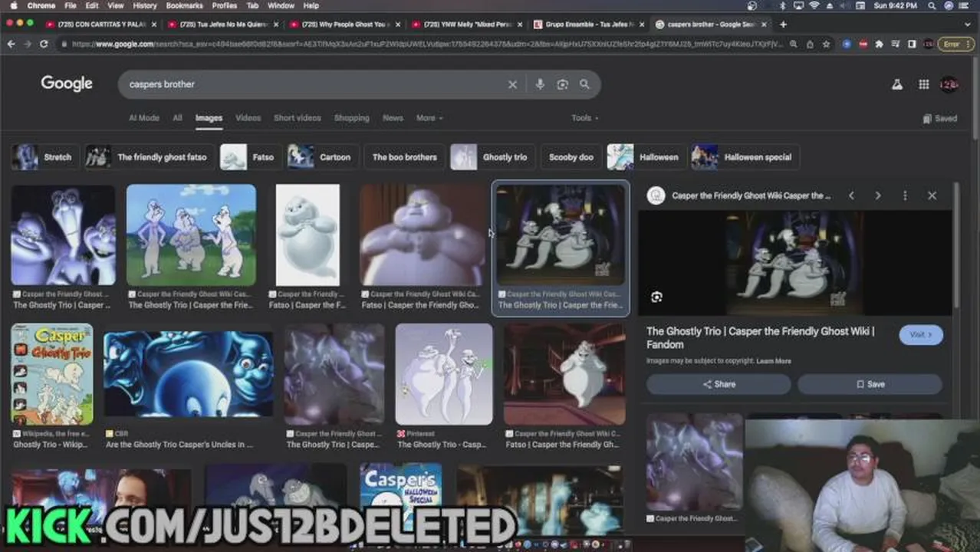Open the three-dot menu in the preview panel
980x552 pixels.
coord(905,195)
